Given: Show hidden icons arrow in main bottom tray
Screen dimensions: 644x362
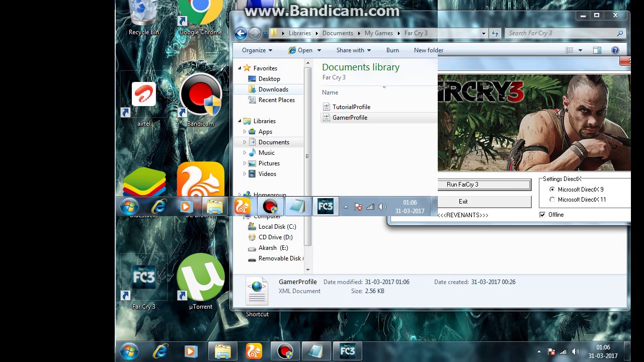Looking at the screenshot, I should pos(539,351).
